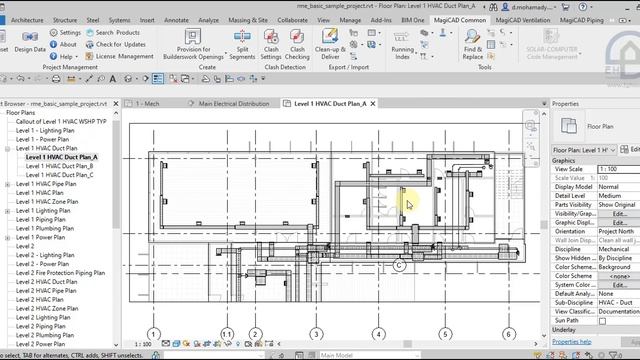Click the Print icon in quick access toolbar

[56, 79]
